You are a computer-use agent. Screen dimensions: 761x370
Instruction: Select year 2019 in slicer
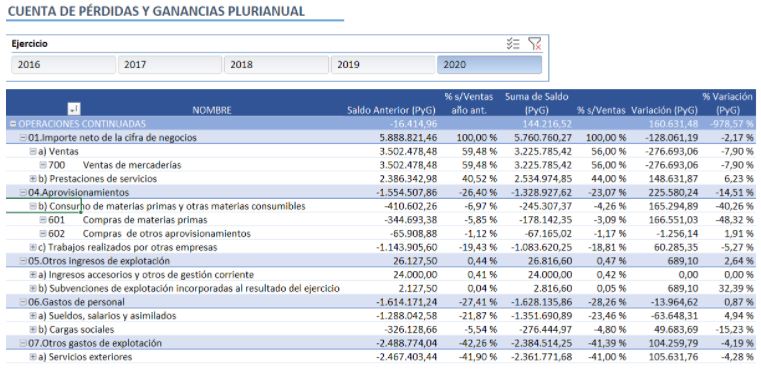click(383, 65)
